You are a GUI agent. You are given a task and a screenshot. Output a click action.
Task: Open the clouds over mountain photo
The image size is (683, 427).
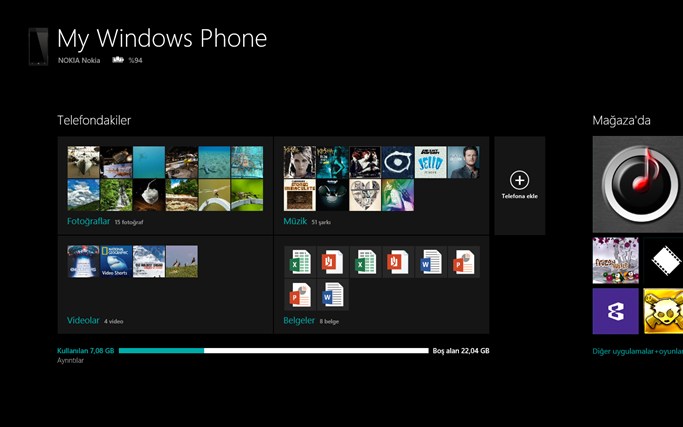point(83,195)
